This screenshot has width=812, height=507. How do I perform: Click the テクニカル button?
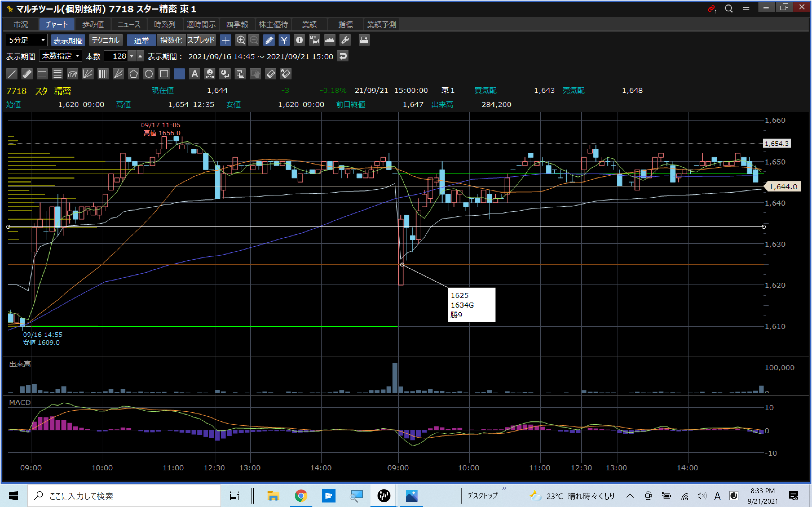[x=105, y=40]
